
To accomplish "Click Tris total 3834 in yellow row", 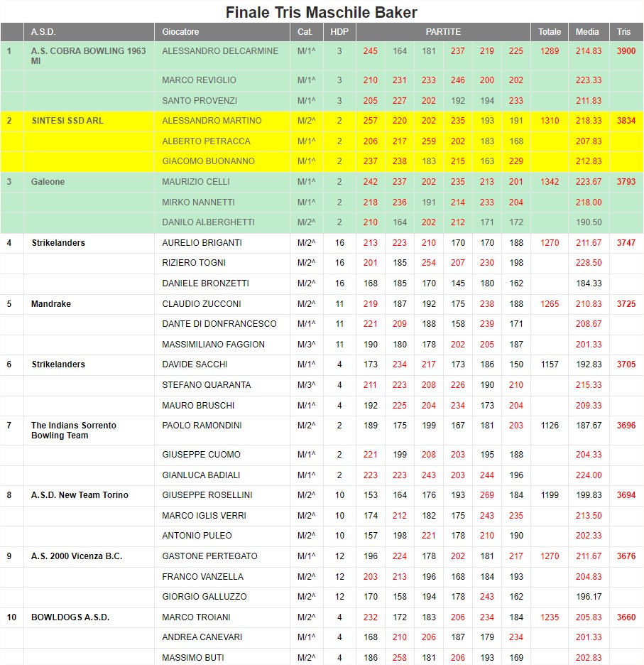I will click(626, 121).
